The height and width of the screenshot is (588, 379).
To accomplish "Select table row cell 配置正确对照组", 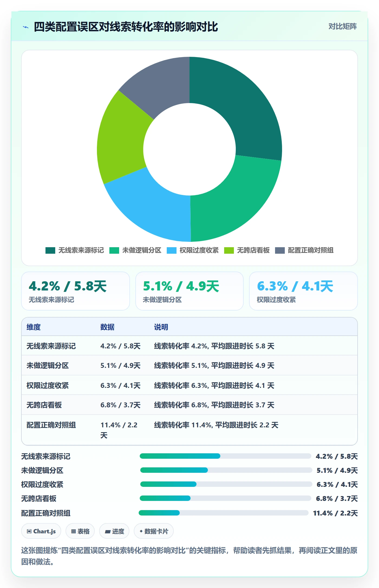I will (51, 425).
